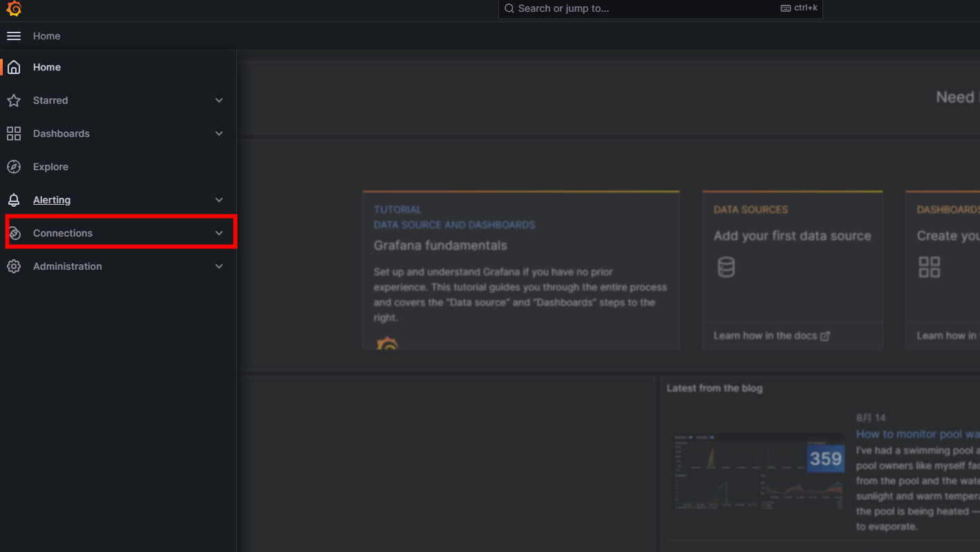Click the Home house icon in sidebar
This screenshot has width=980, height=552.
[14, 67]
